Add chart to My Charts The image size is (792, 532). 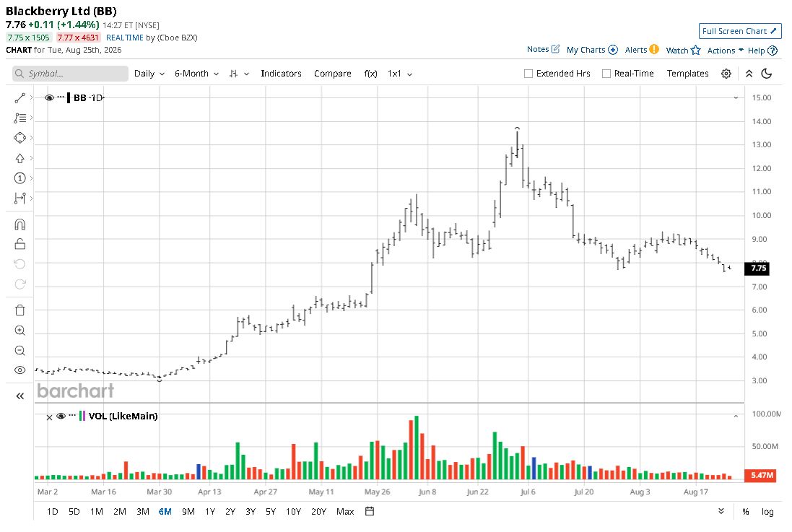(x=592, y=50)
